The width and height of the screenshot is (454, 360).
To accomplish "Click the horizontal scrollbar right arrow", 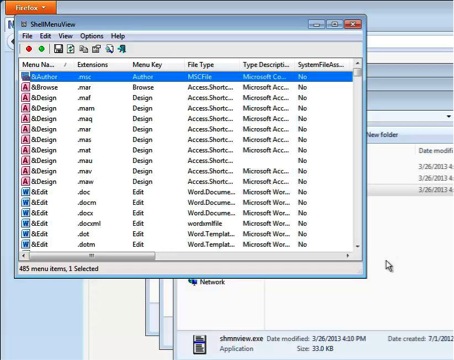I will [x=348, y=256].
